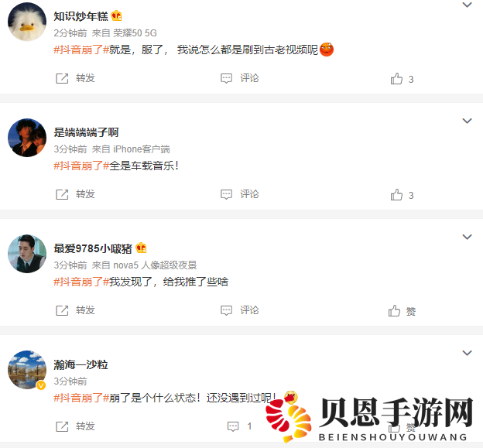Expand options chevron for 知识炒年糕's post
Screen dimensions: 483x448
(x=468, y=5)
